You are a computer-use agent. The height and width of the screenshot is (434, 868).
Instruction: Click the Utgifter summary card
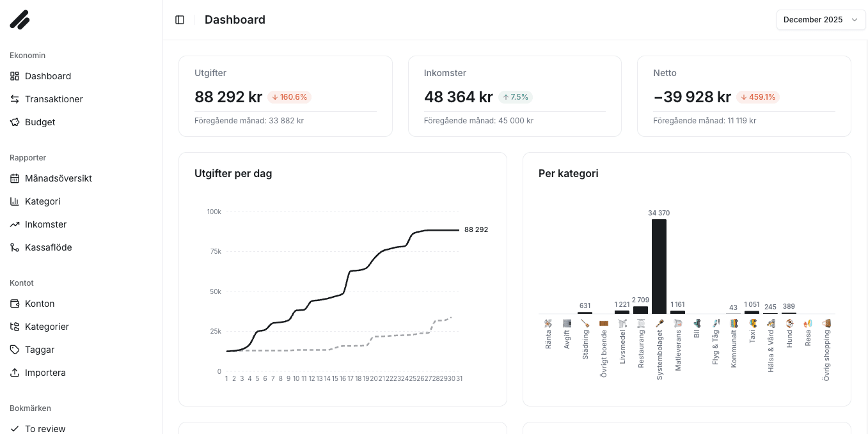285,96
